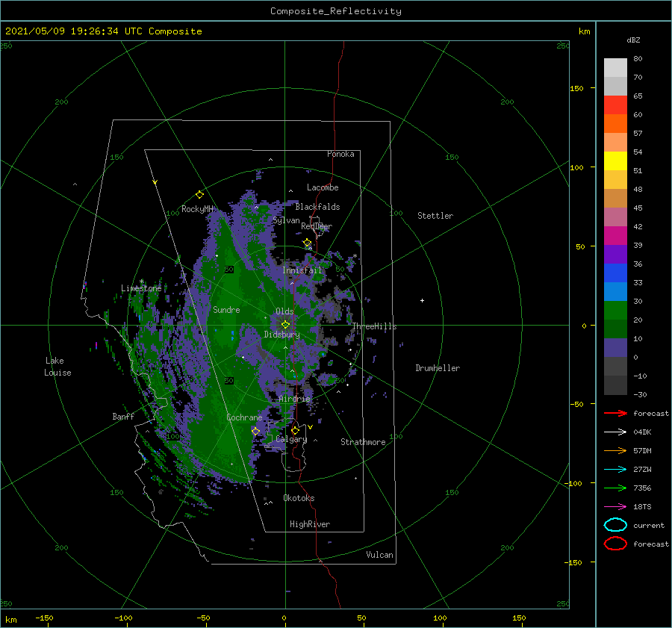Click the Banff label
The image size is (672, 628).
tap(123, 416)
